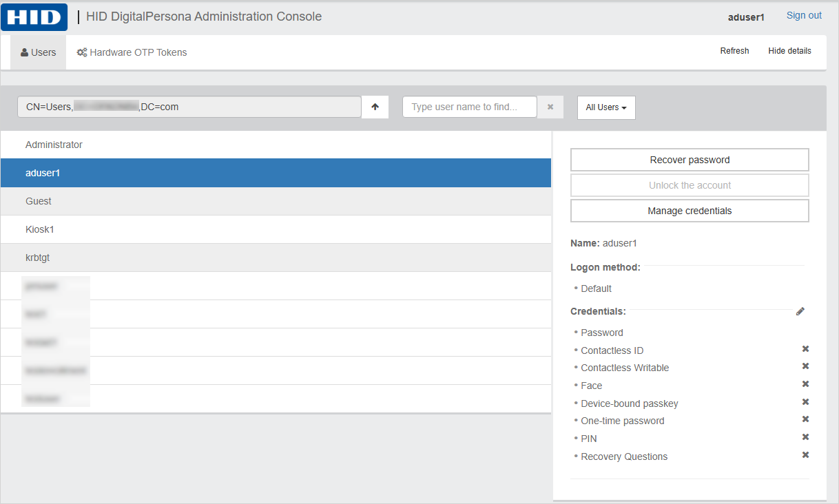Refresh the user list
The image size is (839, 504).
point(734,51)
